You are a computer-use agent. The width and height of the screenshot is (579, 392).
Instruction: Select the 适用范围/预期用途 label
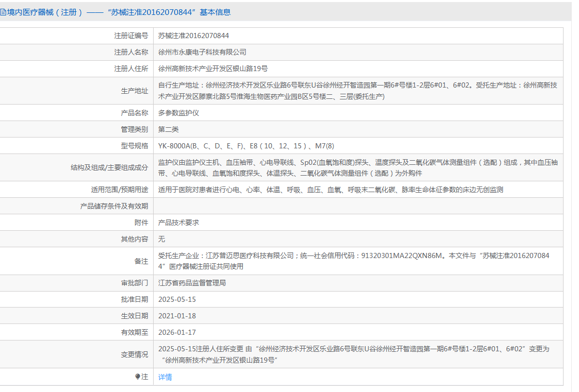[x=120, y=190]
